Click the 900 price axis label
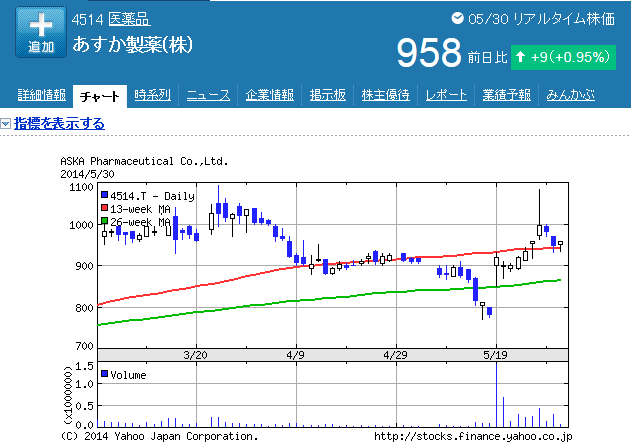 tap(85, 266)
